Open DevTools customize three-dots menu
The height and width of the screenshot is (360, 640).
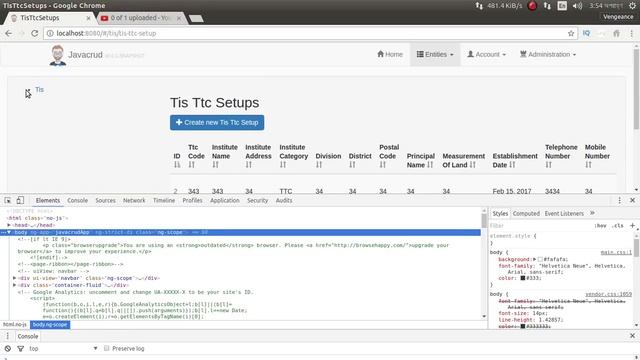point(619,200)
